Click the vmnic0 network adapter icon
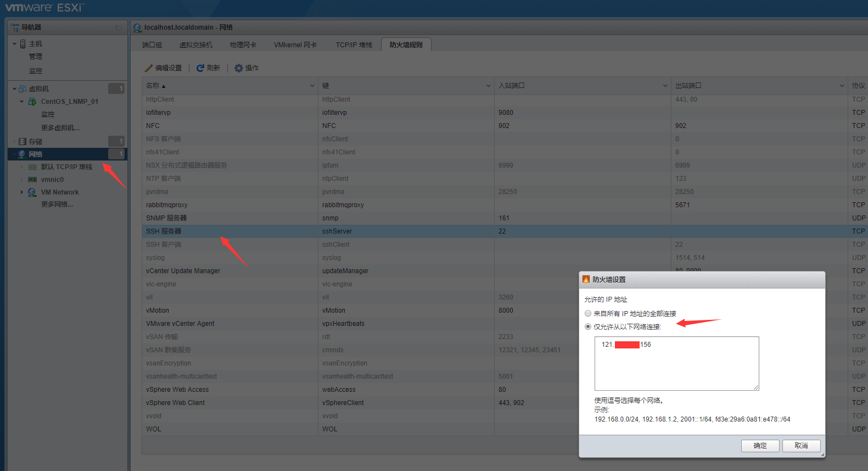 click(x=32, y=180)
